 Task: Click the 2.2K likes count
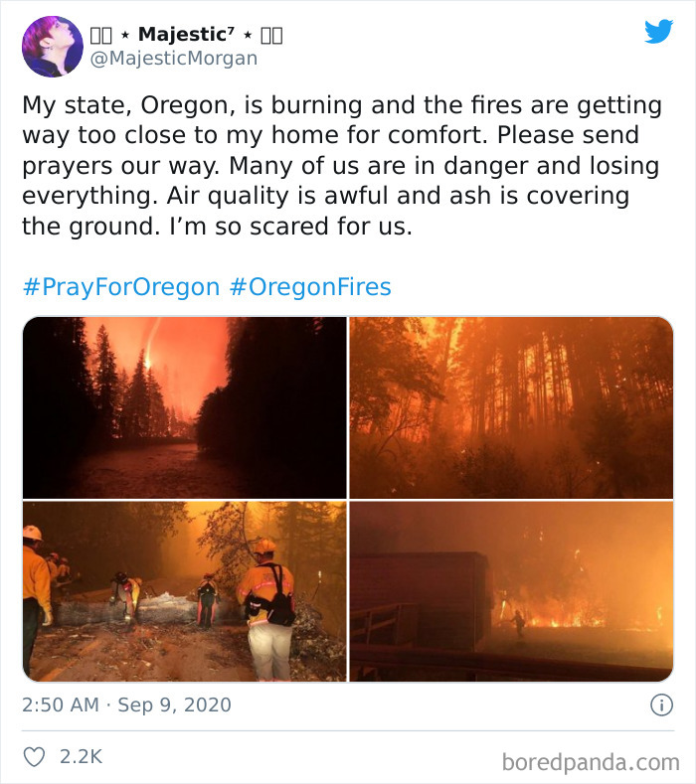pyautogui.click(x=81, y=756)
